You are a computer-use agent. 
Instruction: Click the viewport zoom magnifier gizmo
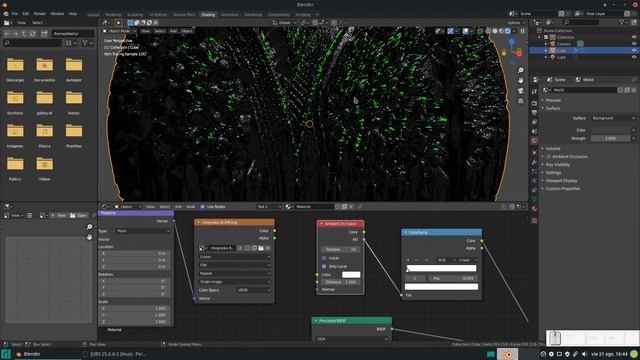520,71
